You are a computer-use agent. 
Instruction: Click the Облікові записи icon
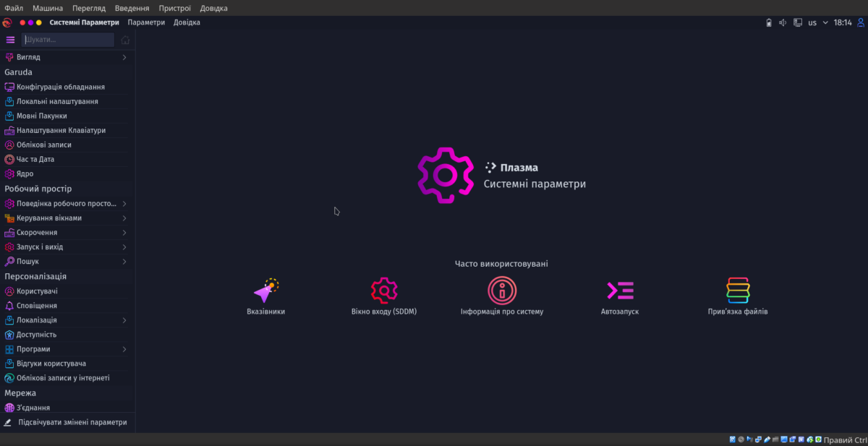coord(9,145)
